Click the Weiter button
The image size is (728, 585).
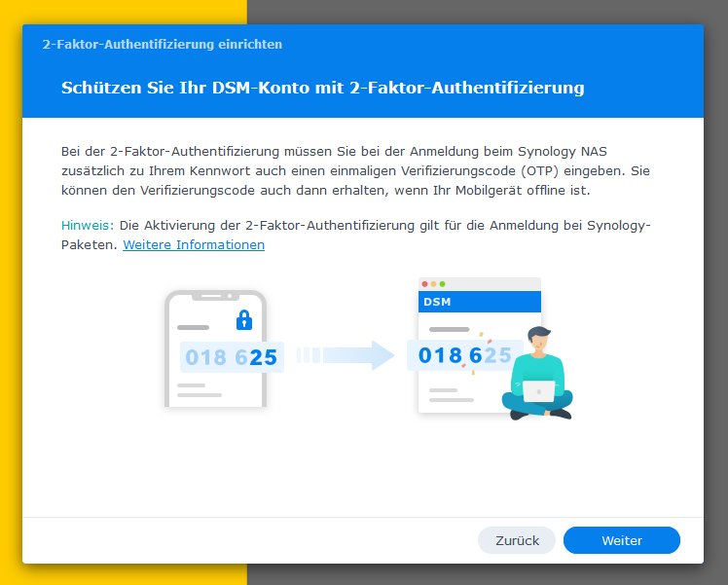[622, 540]
